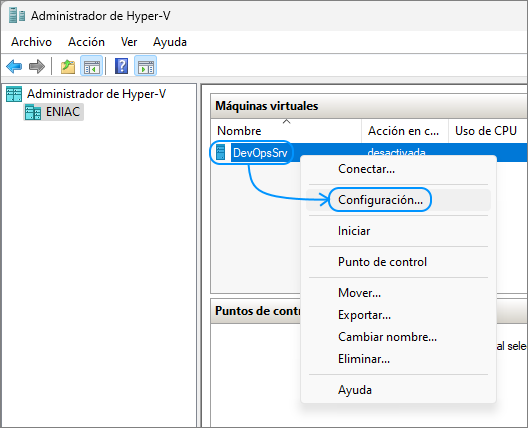Viewport: 528px width, 428px height.
Task: Select Ayuda at bottom of context menu
Action: pyautogui.click(x=398, y=390)
